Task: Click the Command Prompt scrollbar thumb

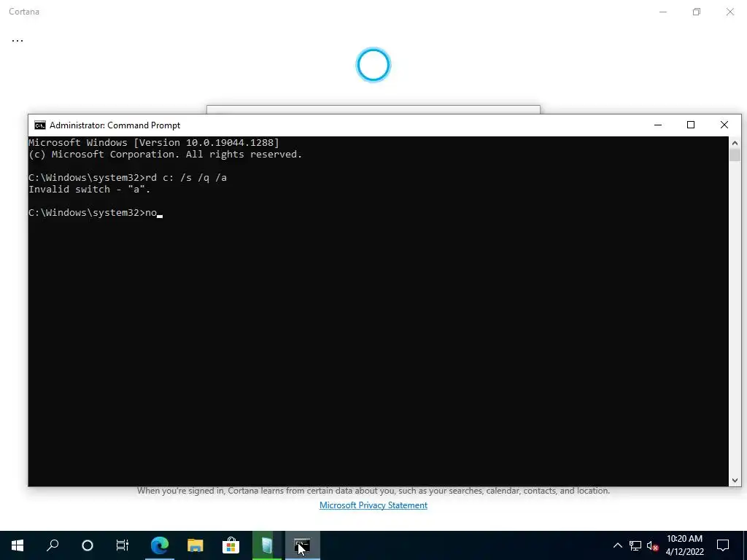Action: 735,155
